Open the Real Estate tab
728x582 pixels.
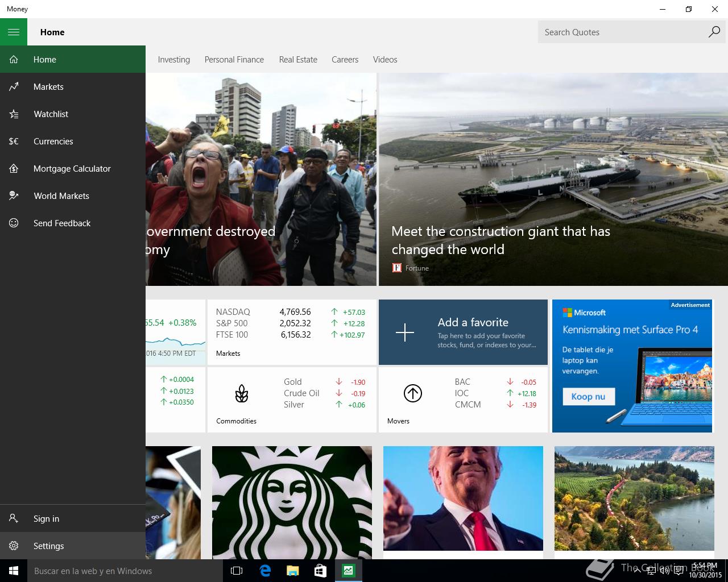point(298,59)
